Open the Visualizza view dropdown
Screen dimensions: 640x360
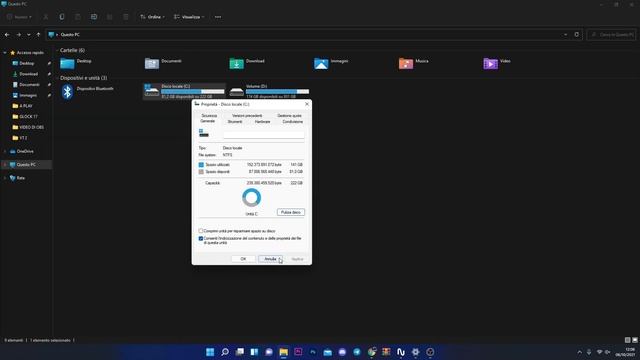pos(189,17)
